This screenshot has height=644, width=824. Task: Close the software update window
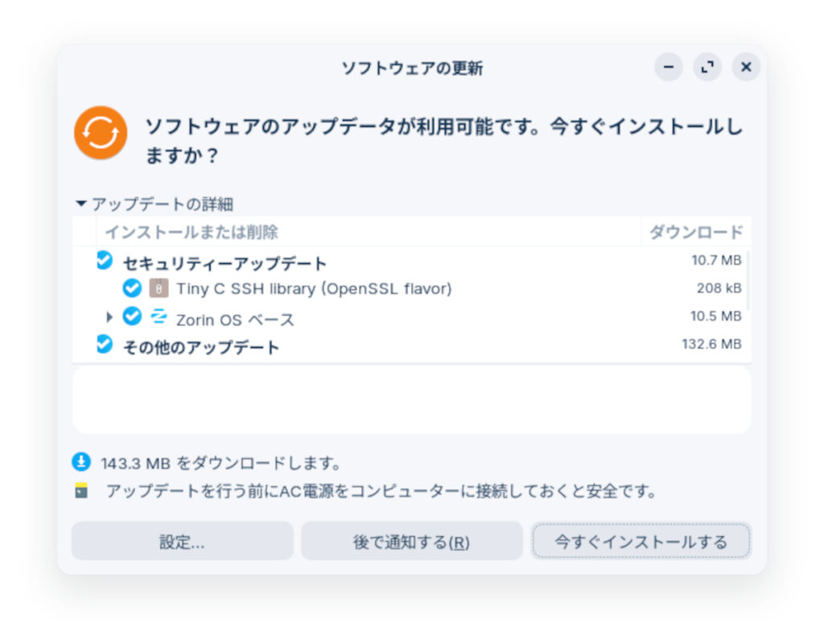tap(746, 67)
